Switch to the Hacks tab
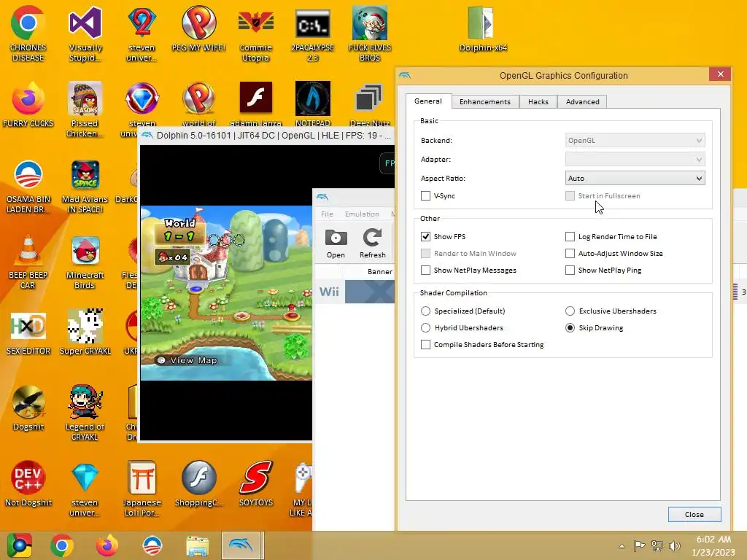This screenshot has height=560, width=747. coord(538,101)
